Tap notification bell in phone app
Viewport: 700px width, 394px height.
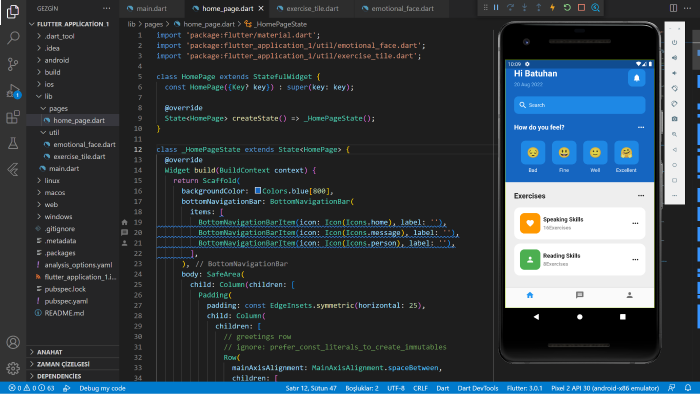pyautogui.click(x=637, y=78)
